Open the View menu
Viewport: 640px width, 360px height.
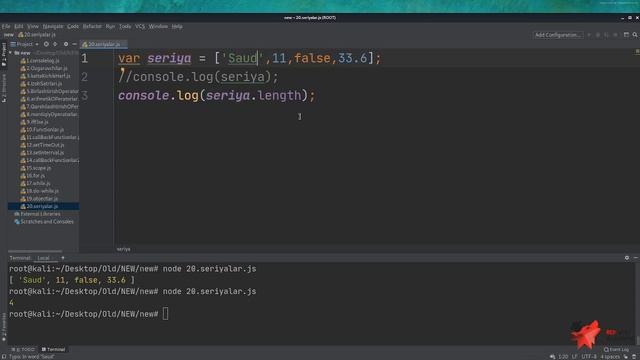coord(33,26)
